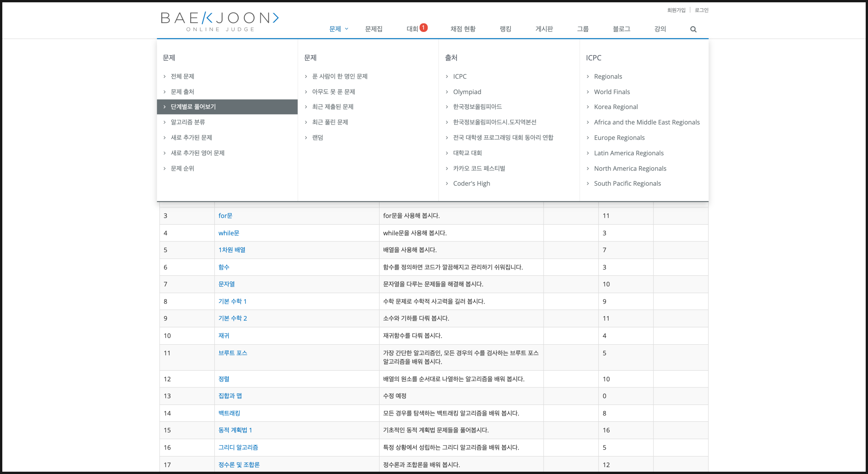The image size is (868, 474).
Task: Open the 강의 nav item
Action: [660, 29]
